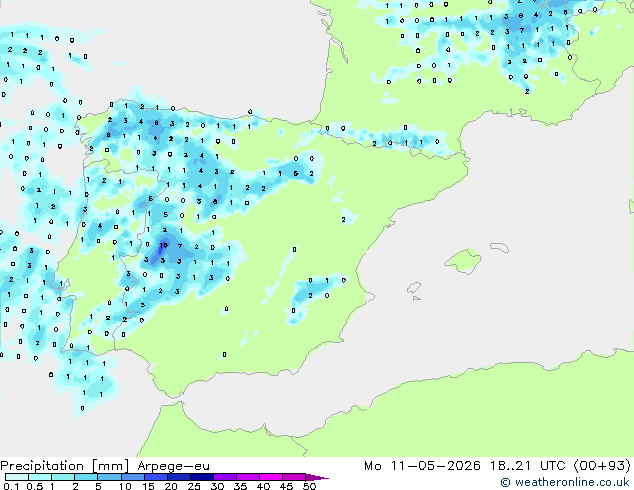Click the Menorca island outline
The width and height of the screenshot is (634, 490).
pos(499,247)
